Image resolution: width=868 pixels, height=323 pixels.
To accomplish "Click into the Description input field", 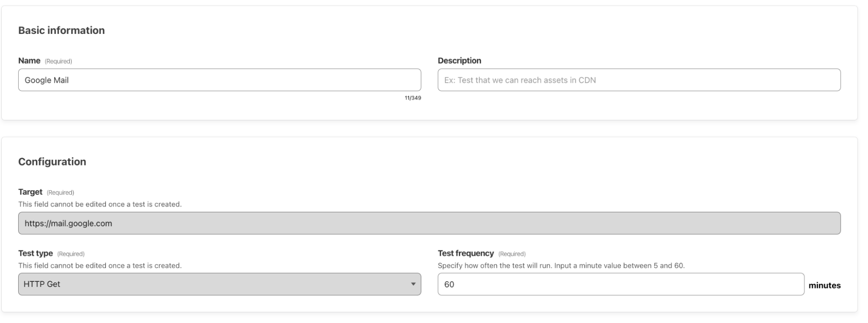I will point(639,80).
